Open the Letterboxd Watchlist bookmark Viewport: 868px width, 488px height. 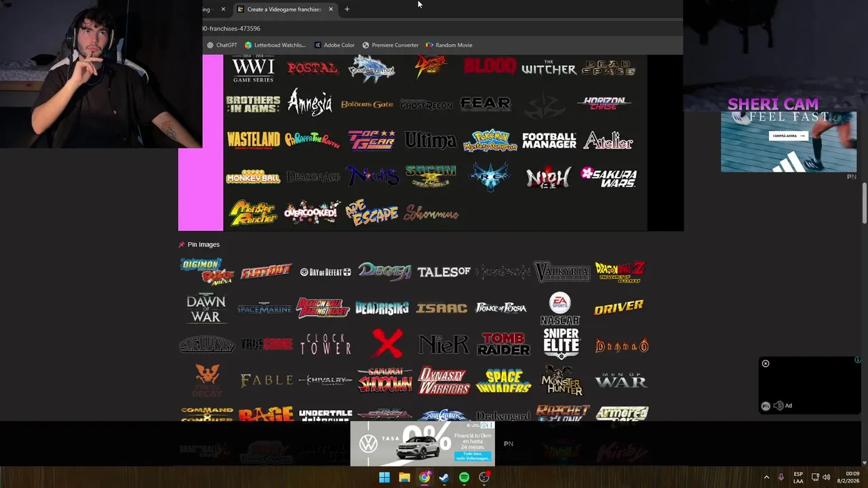click(x=275, y=45)
